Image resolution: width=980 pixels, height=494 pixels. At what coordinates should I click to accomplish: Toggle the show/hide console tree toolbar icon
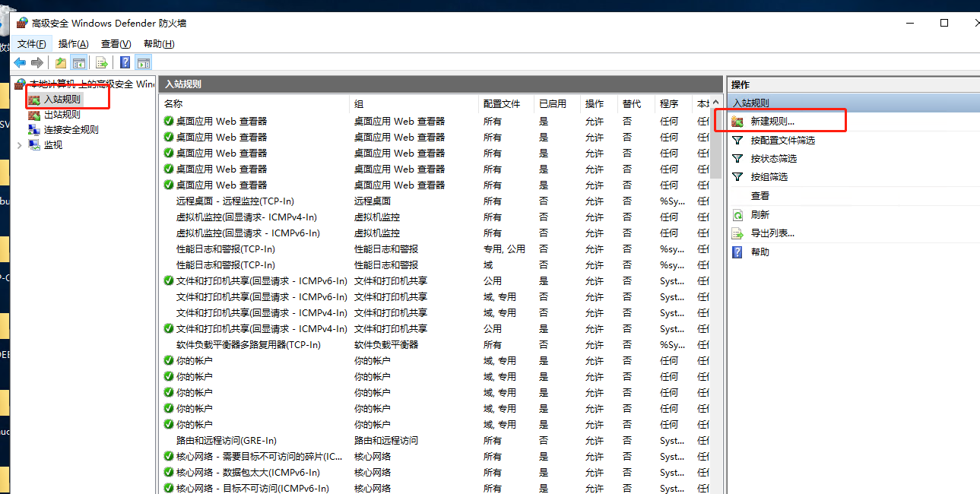pyautogui.click(x=78, y=62)
